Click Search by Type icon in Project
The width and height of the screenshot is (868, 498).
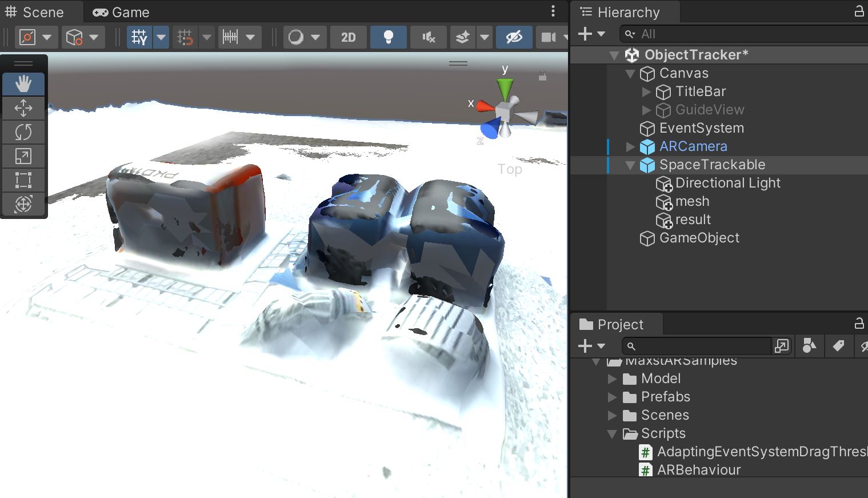pos(809,345)
